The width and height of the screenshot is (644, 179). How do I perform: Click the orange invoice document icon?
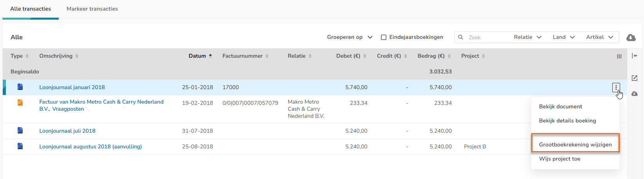coord(20,102)
